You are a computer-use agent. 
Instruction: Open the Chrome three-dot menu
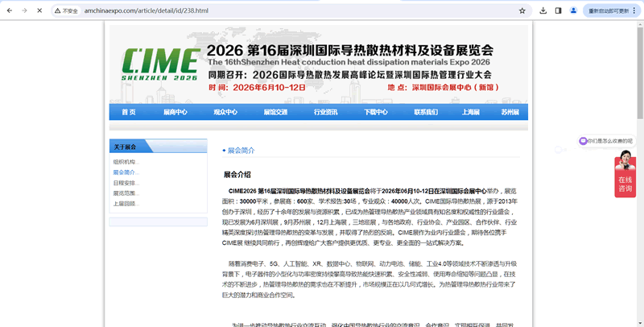637,10
